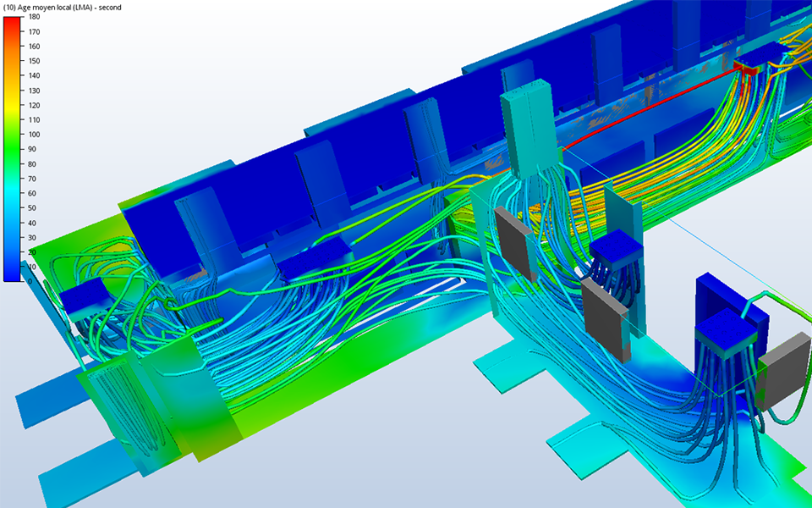The height and width of the screenshot is (508, 812).
Task: Select the legend value 50
Action: tap(33, 208)
